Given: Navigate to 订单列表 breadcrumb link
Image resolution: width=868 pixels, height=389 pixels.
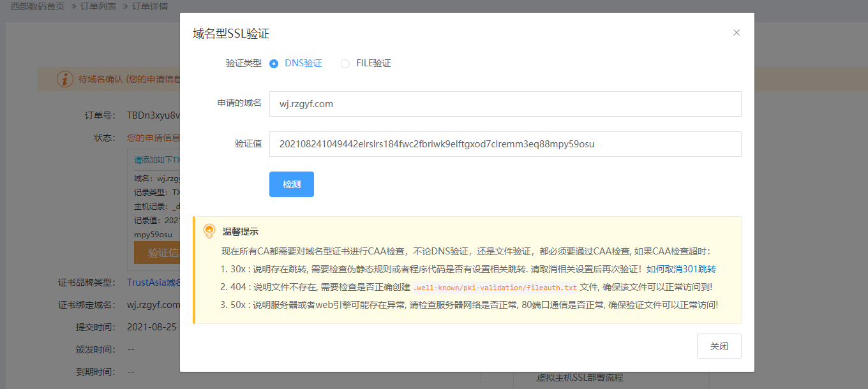Looking at the screenshot, I should click(98, 6).
